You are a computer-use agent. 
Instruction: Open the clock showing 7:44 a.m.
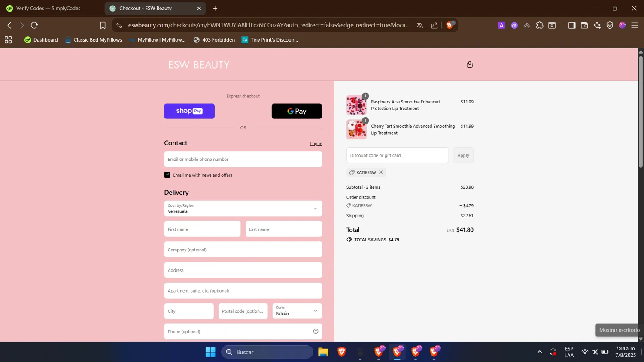pos(626,352)
